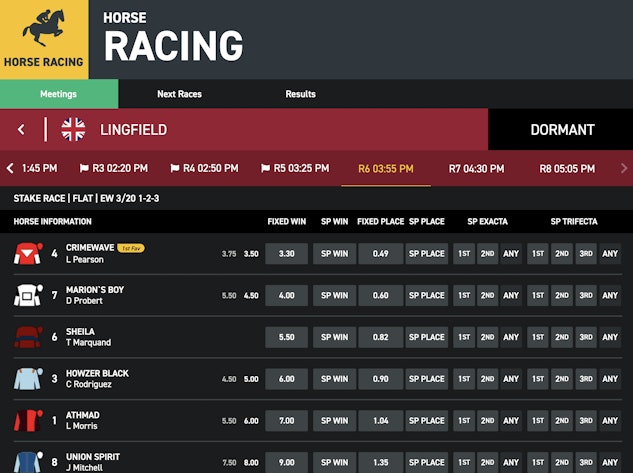This screenshot has height=473, width=633.
Task: Toggle 2ND exacta selection for Howzer Black
Action: coord(487,380)
